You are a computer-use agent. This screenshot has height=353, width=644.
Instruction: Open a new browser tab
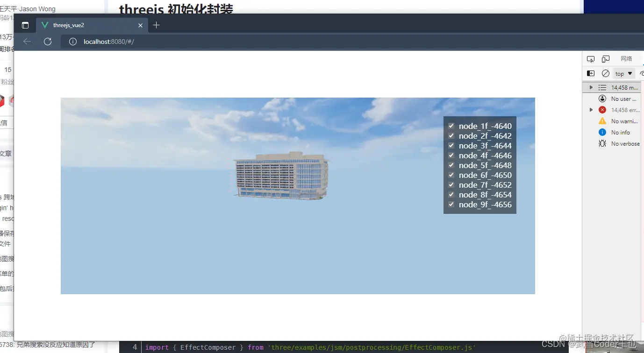point(157,25)
